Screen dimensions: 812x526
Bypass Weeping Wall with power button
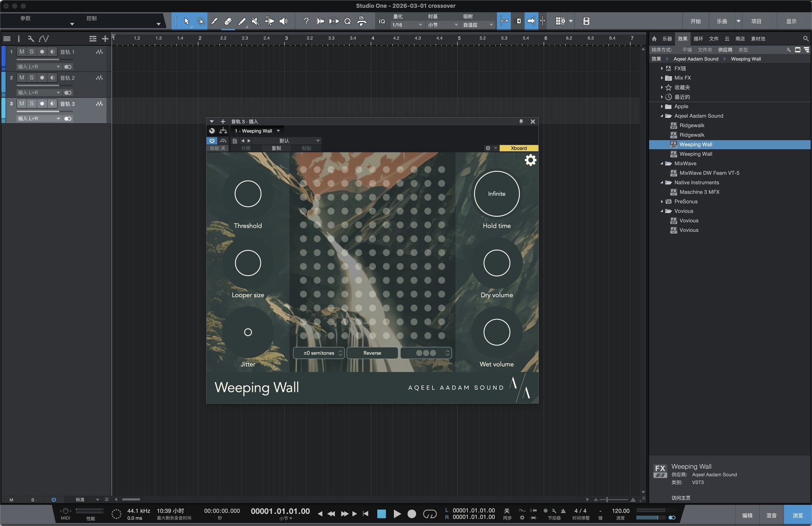click(212, 140)
